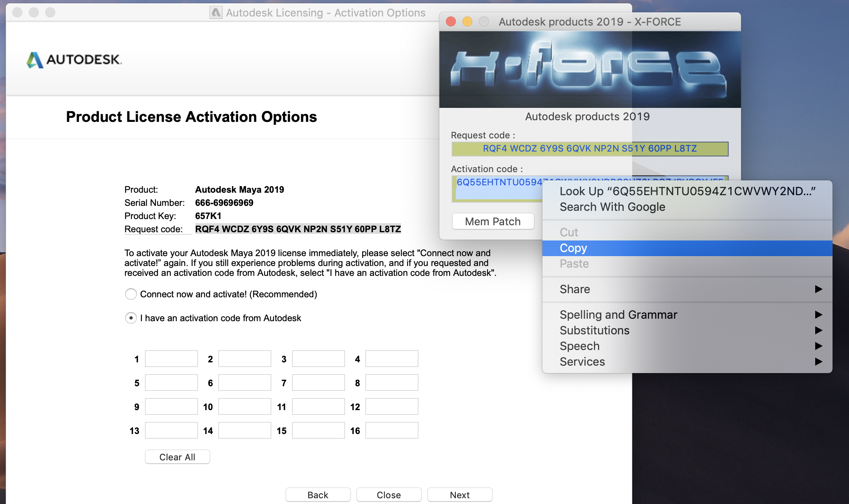This screenshot has height=504, width=849.
Task: Click the Autodesk Licensing title bar icon
Action: pos(216,12)
